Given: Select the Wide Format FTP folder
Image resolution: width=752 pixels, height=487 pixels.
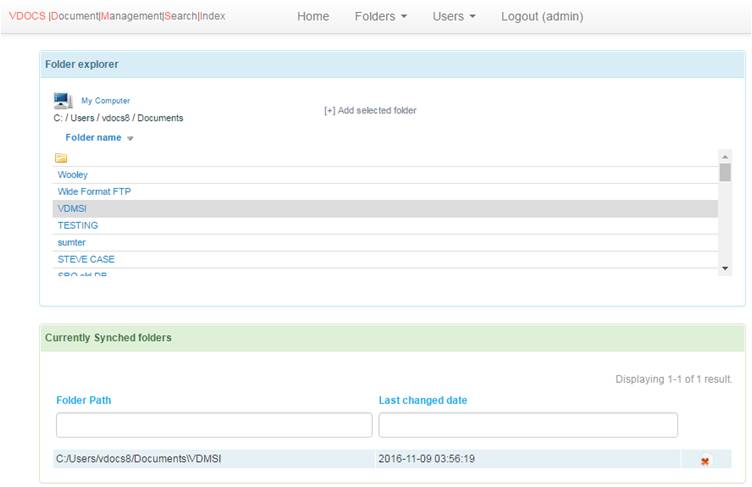Looking at the screenshot, I should click(94, 191).
